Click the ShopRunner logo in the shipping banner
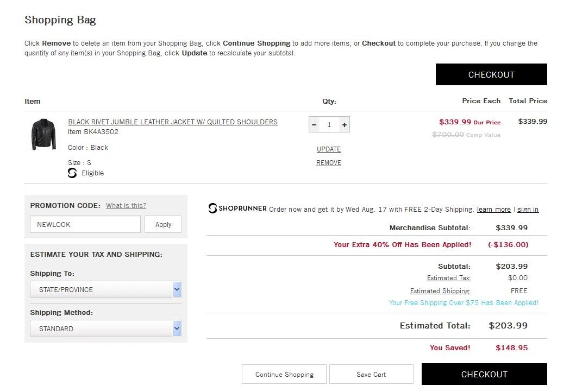This screenshot has height=392, width=576. pos(237,208)
